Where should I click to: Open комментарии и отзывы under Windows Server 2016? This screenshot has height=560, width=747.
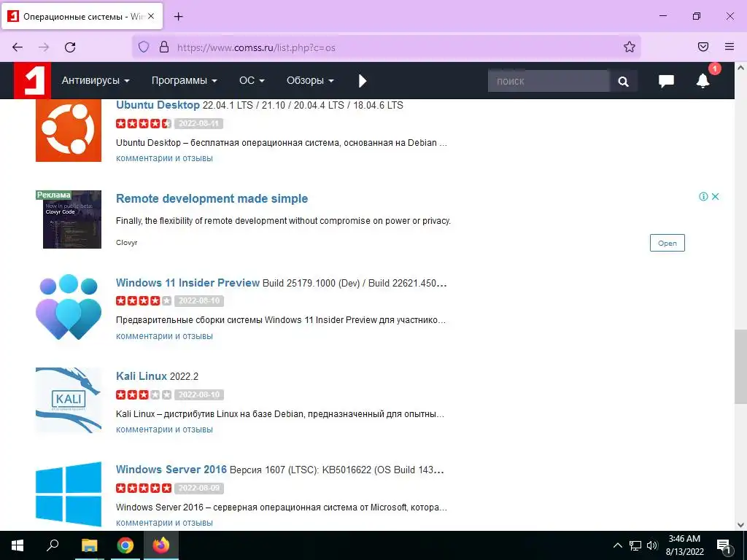(164, 523)
